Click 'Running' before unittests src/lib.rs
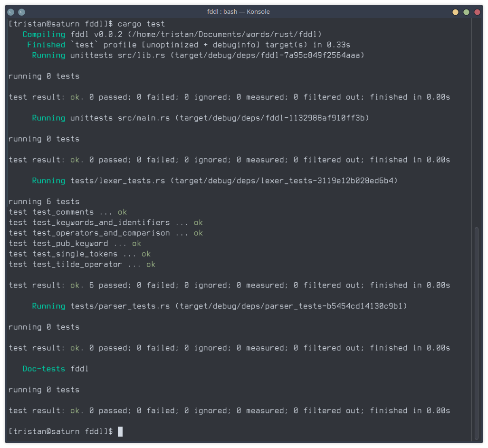 [48, 56]
